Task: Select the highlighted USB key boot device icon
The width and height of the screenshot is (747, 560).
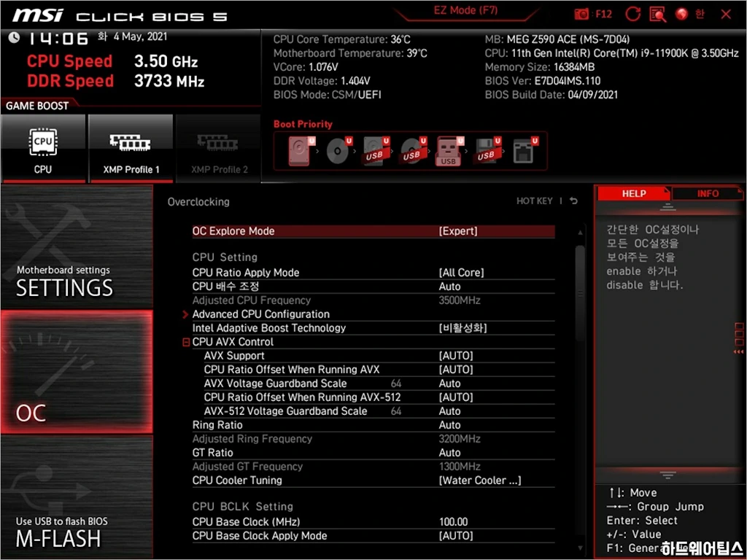Action: coord(449,151)
